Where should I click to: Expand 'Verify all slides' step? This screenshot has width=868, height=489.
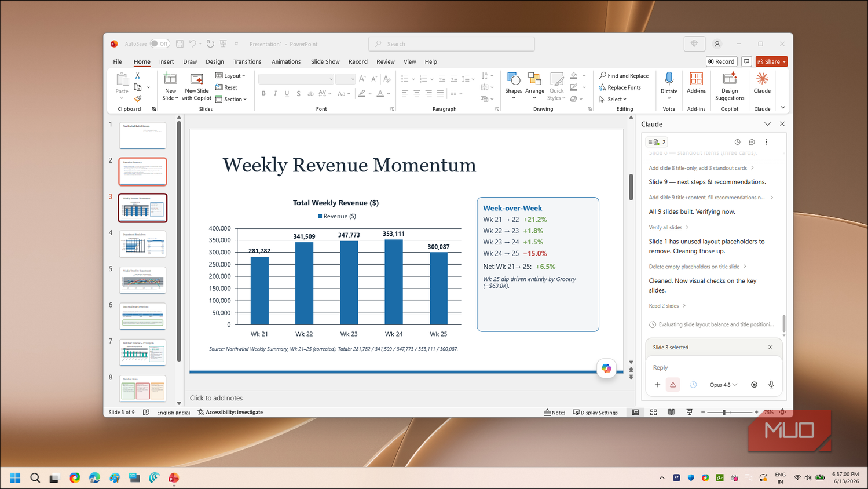coord(669,227)
